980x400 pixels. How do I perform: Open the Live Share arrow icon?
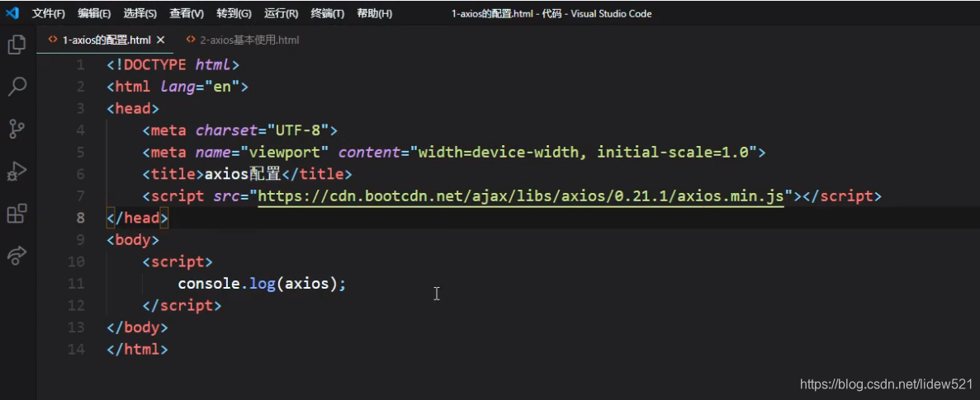click(x=17, y=255)
